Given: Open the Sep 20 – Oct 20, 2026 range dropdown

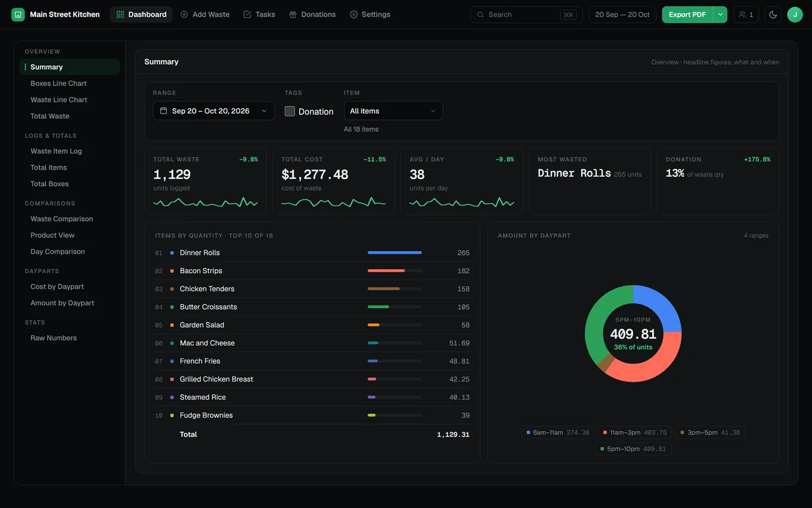Looking at the screenshot, I should [x=214, y=110].
